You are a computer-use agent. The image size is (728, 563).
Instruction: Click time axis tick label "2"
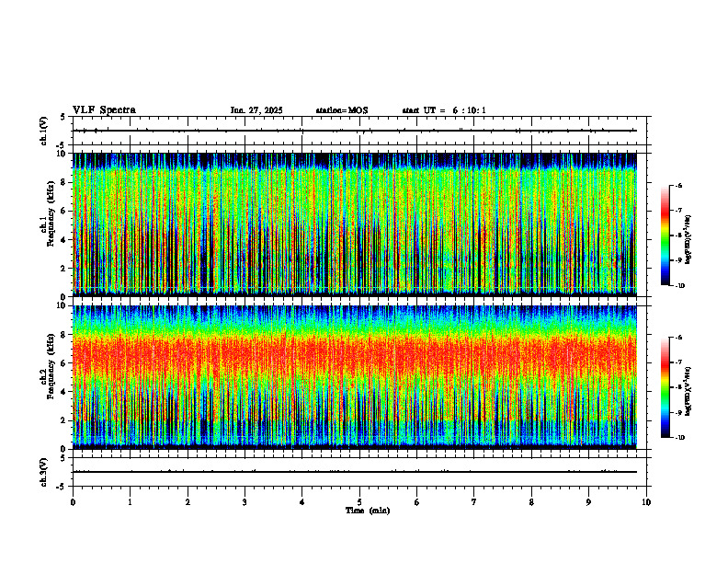pos(188,502)
